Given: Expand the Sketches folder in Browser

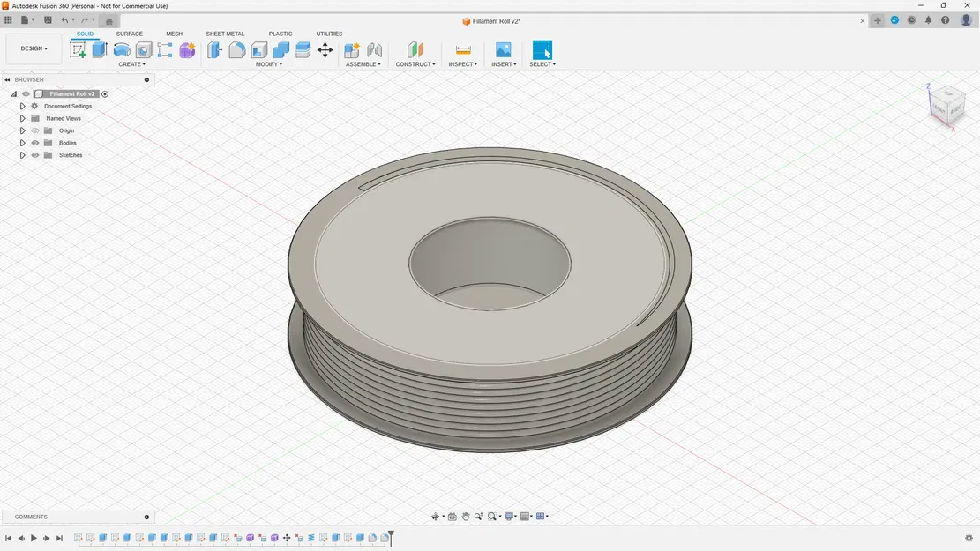Looking at the screenshot, I should [x=22, y=155].
